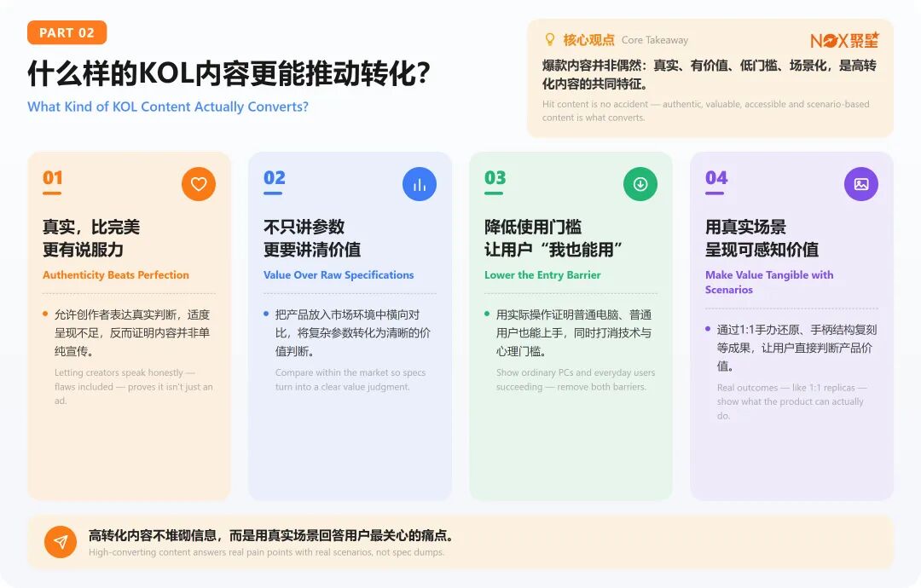
Task: Select the heading 不只讲参数 更要讲清价值
Action: point(312,239)
